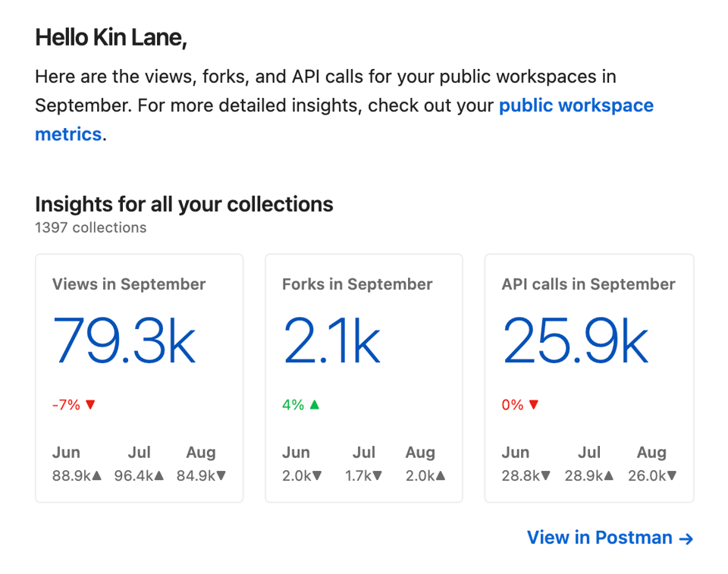This screenshot has height=574, width=728.
Task: Click the down arrow next to 1.7k
Action: click(377, 476)
